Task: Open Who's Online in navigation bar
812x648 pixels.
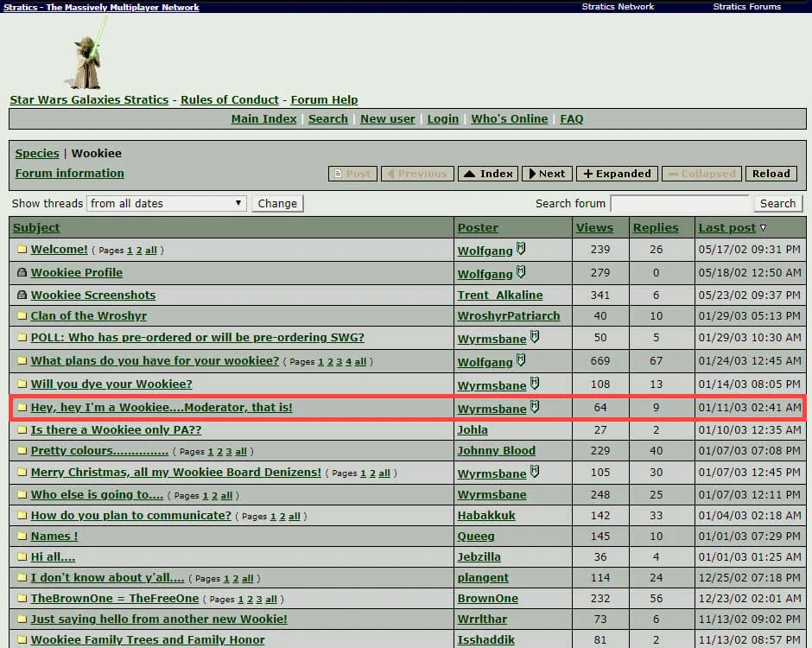Action: (x=509, y=118)
